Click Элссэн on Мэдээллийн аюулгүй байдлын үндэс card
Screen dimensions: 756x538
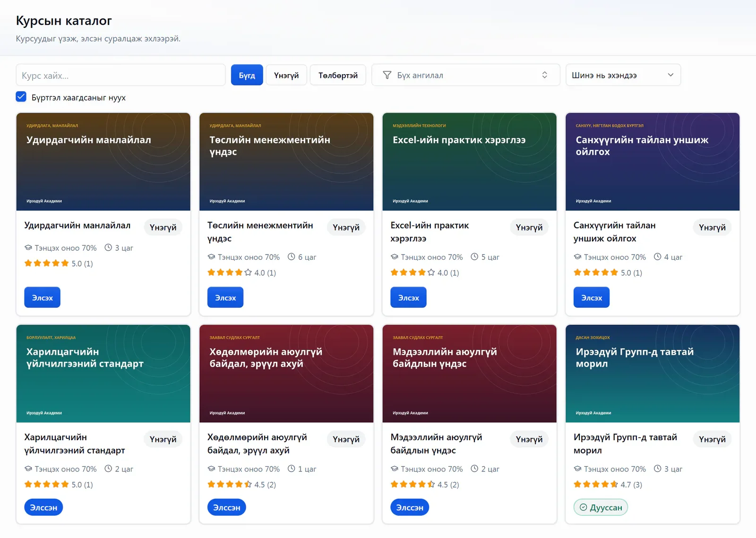click(410, 507)
